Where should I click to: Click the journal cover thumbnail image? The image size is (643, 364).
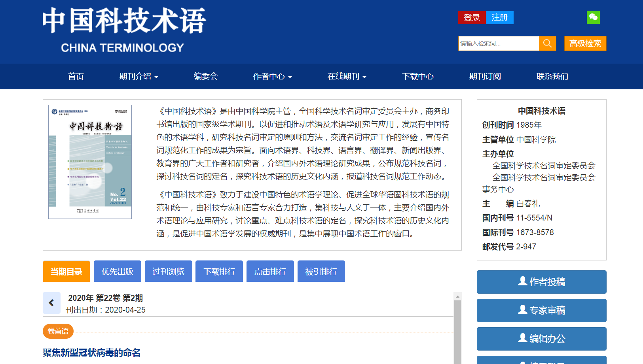tap(90, 162)
